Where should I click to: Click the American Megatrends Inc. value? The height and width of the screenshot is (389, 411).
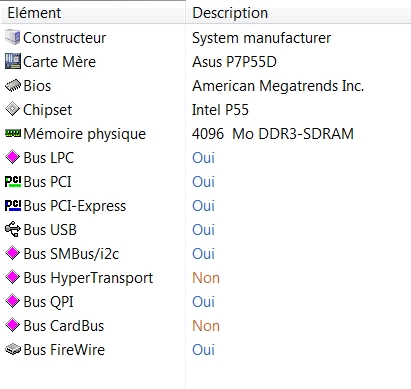point(278,86)
